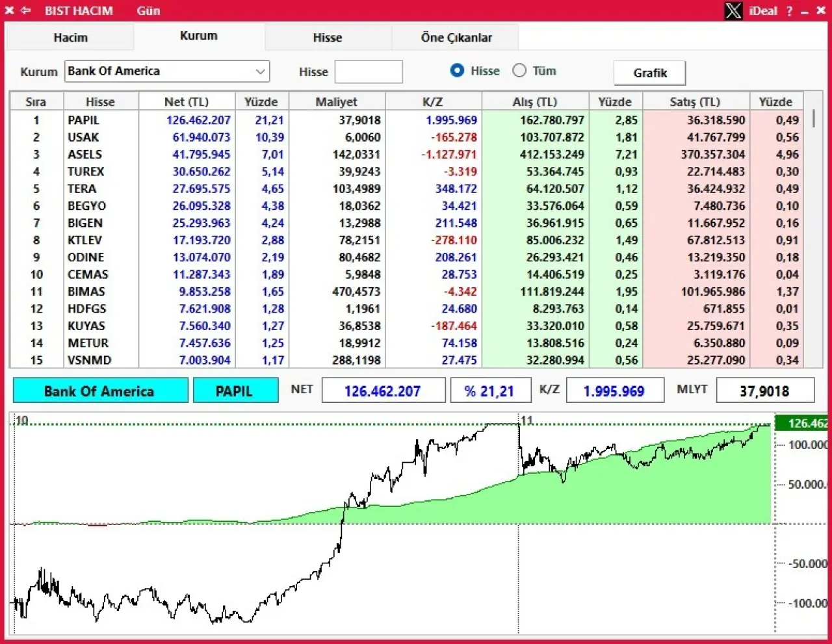The width and height of the screenshot is (832, 644).
Task: Switch to the Hisse tab
Action: point(328,38)
